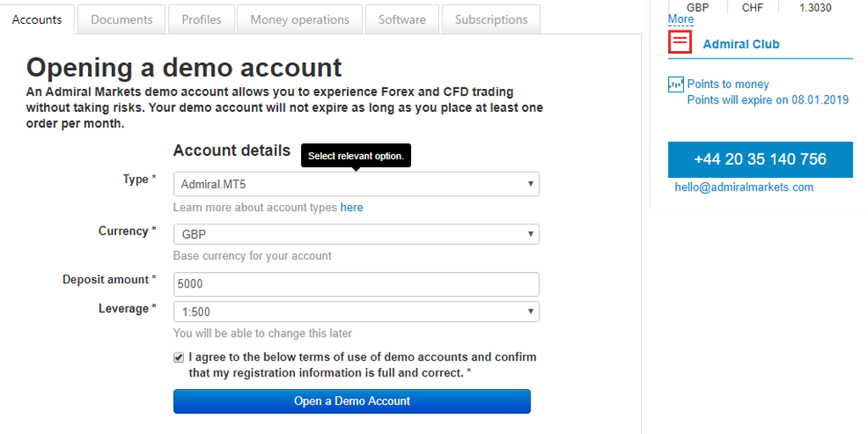Click the hello@admiralmarkets.com email link
Screen dimensions: 868x434
point(744,187)
